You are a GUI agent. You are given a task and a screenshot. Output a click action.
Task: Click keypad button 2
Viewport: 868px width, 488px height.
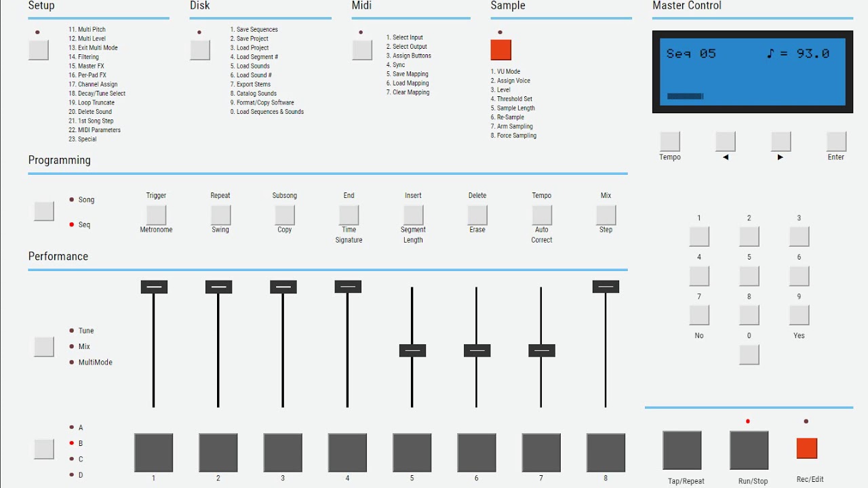(x=749, y=237)
